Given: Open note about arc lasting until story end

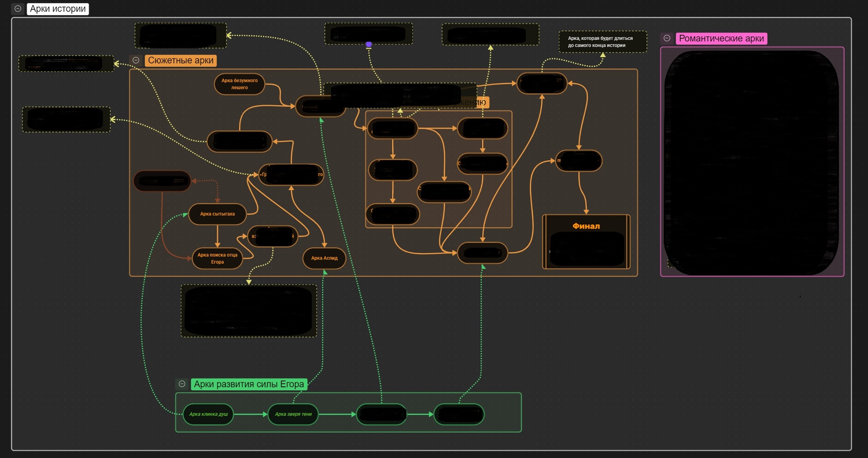Looking at the screenshot, I should click(603, 42).
